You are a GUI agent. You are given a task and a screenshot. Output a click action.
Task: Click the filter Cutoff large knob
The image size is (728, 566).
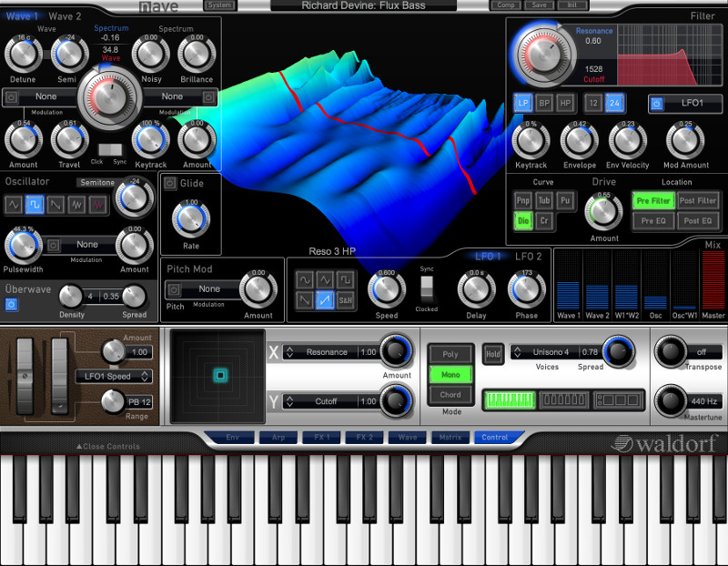coord(544,54)
